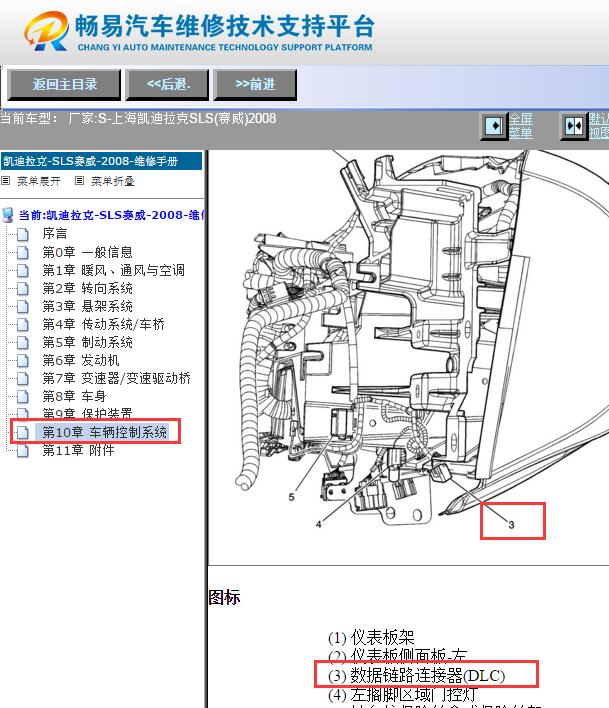Click the page icon beside 第11章

[23, 451]
